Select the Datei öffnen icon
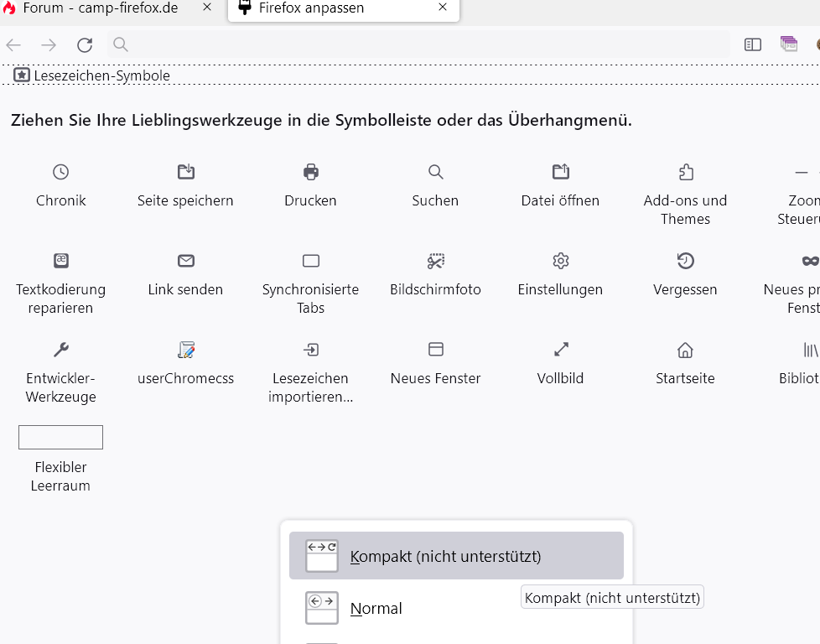This screenshot has width=820, height=644. click(x=561, y=172)
